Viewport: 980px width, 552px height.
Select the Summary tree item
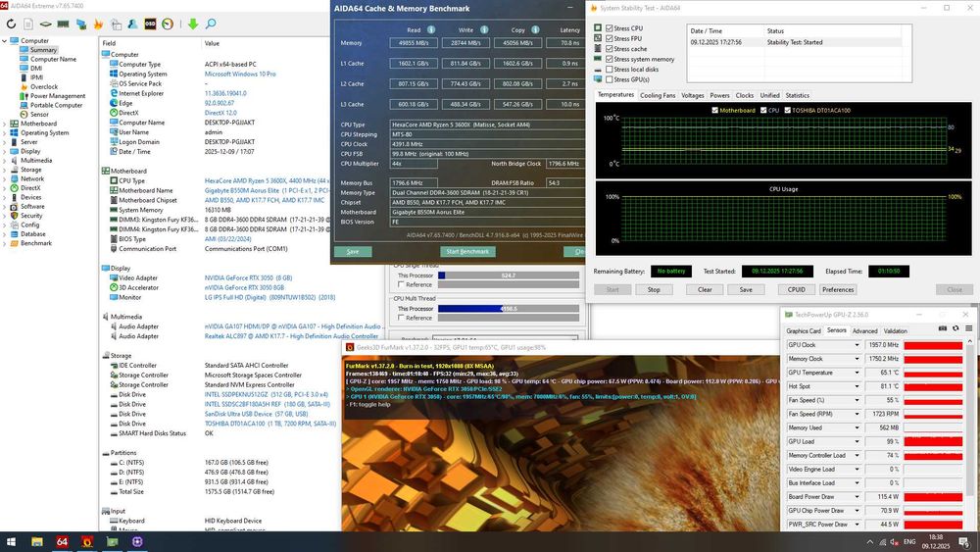(x=43, y=50)
